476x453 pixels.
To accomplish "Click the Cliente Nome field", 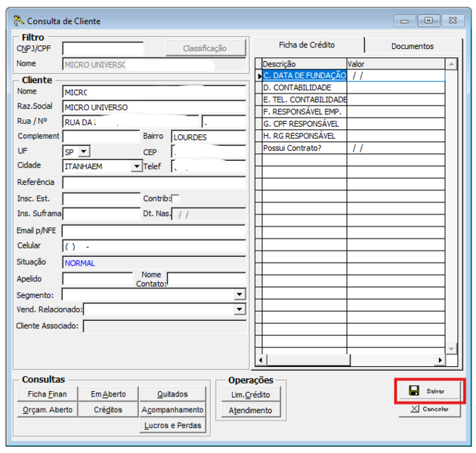I will click(154, 91).
